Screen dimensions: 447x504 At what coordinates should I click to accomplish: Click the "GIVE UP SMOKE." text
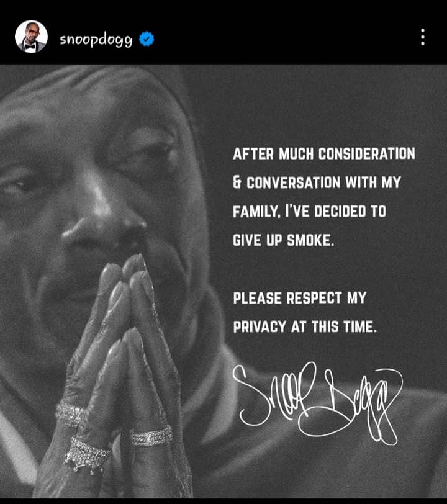pos(283,240)
